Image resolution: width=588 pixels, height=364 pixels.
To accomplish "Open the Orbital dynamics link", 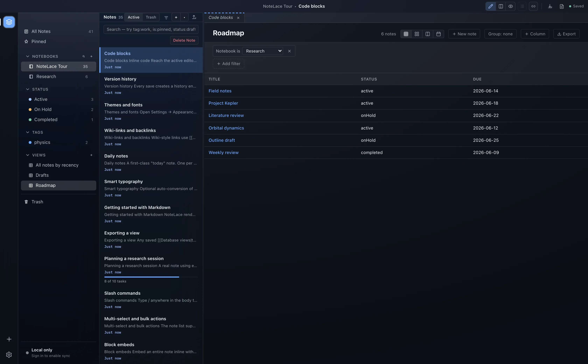I will pos(226,128).
